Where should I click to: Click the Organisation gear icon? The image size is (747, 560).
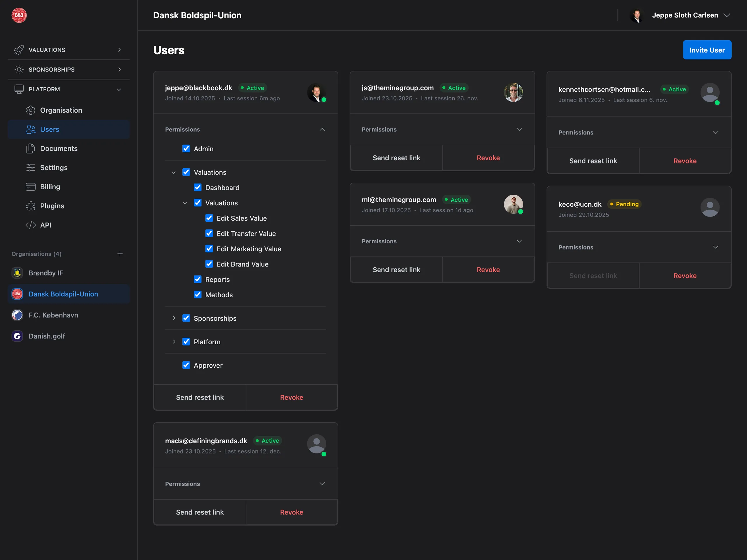pos(30,110)
